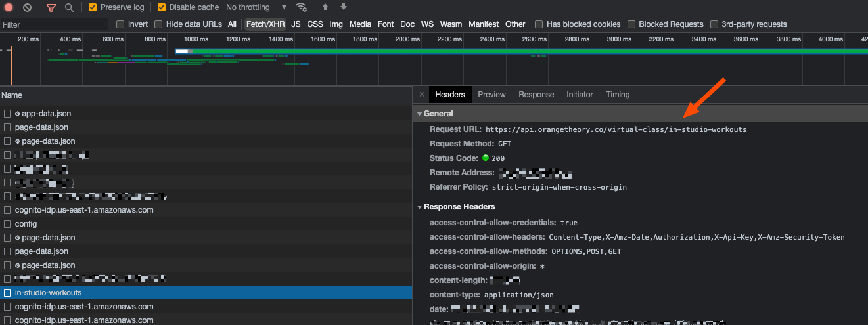This screenshot has height=325, width=868.
Task: Enable Hide data URLs checkbox
Action: pyautogui.click(x=158, y=24)
